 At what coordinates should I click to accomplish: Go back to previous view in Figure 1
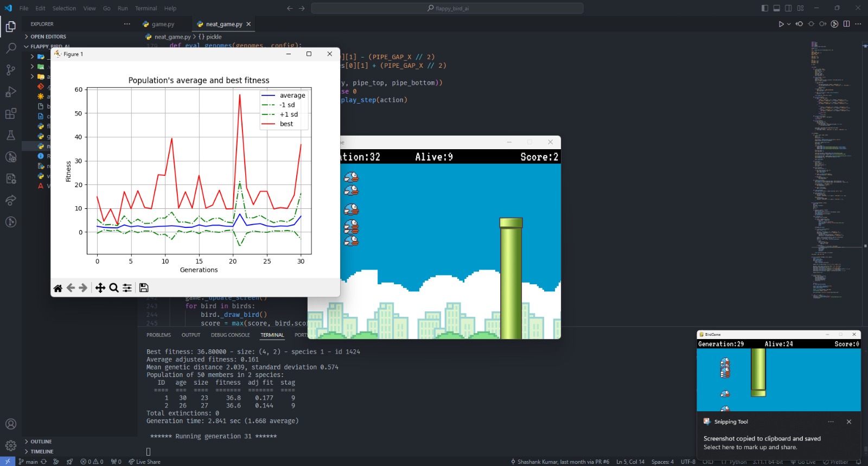point(71,288)
